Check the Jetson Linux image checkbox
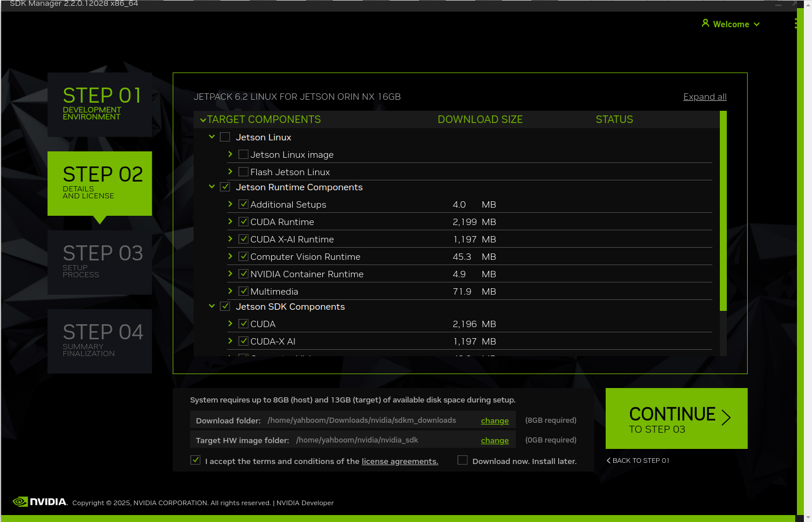 [x=243, y=154]
